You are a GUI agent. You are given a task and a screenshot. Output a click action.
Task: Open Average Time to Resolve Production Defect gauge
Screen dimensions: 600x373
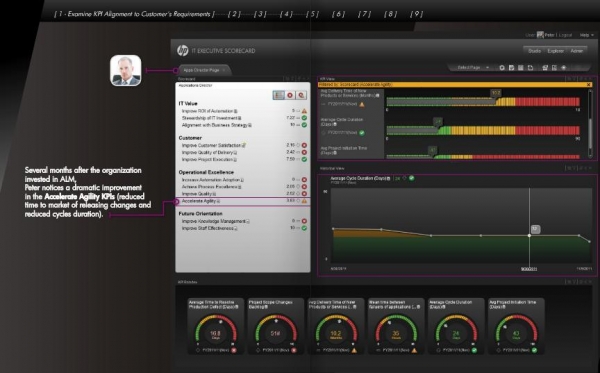[215, 326]
